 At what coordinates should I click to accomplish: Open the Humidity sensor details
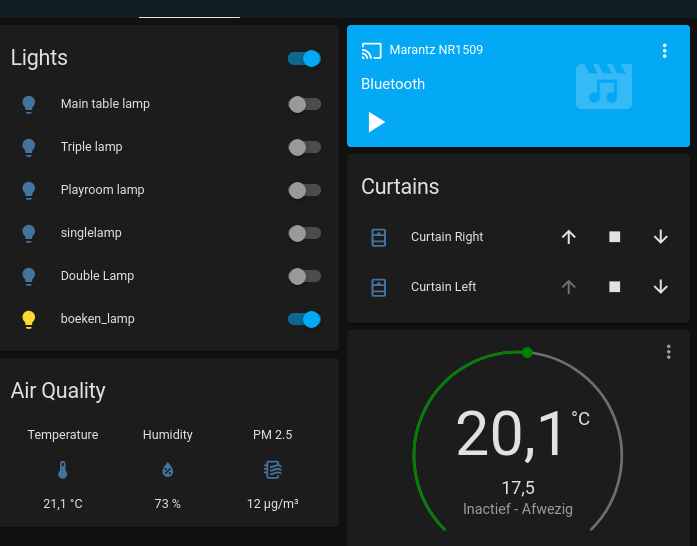[x=168, y=469]
